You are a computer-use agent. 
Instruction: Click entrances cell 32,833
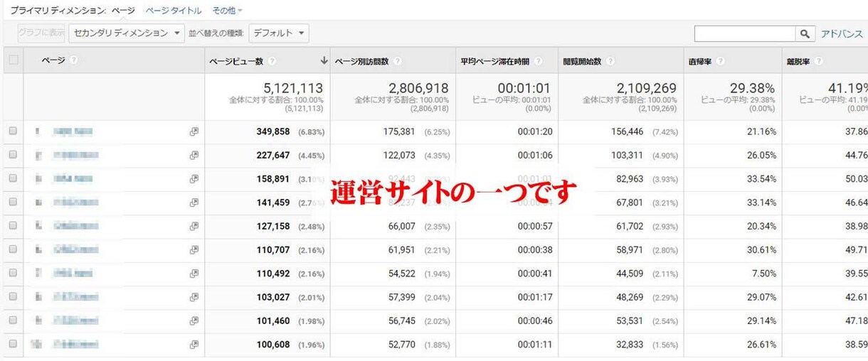pos(630,345)
